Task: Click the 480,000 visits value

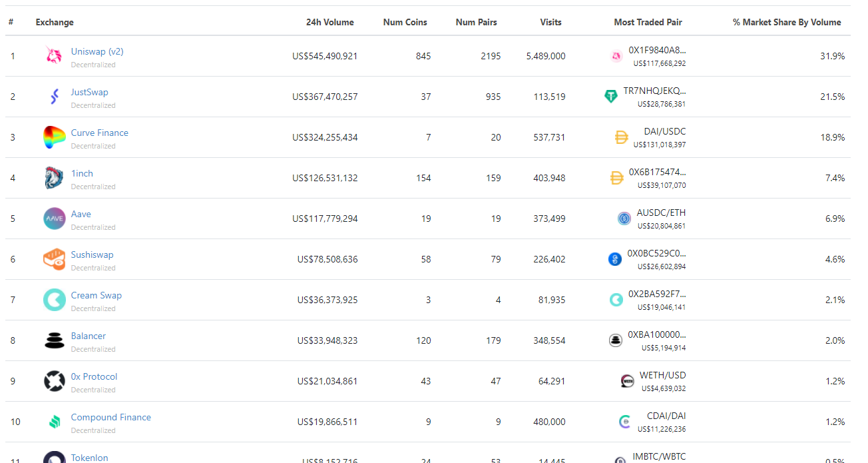Action: pos(549,422)
